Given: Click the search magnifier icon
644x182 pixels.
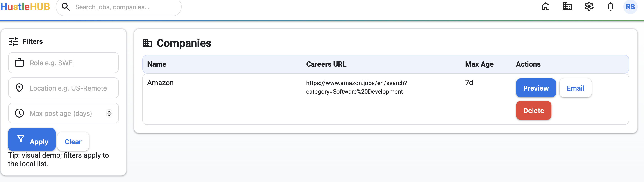Looking at the screenshot, I should pyautogui.click(x=66, y=7).
